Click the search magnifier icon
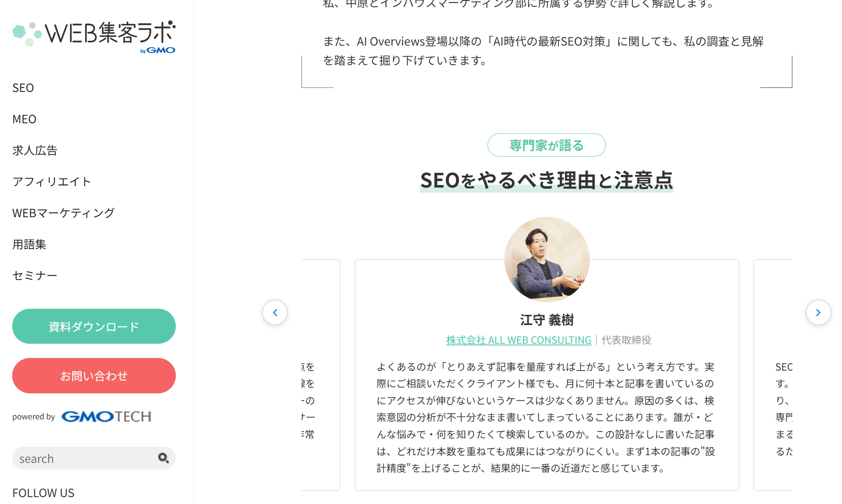842x504 pixels. 163,458
